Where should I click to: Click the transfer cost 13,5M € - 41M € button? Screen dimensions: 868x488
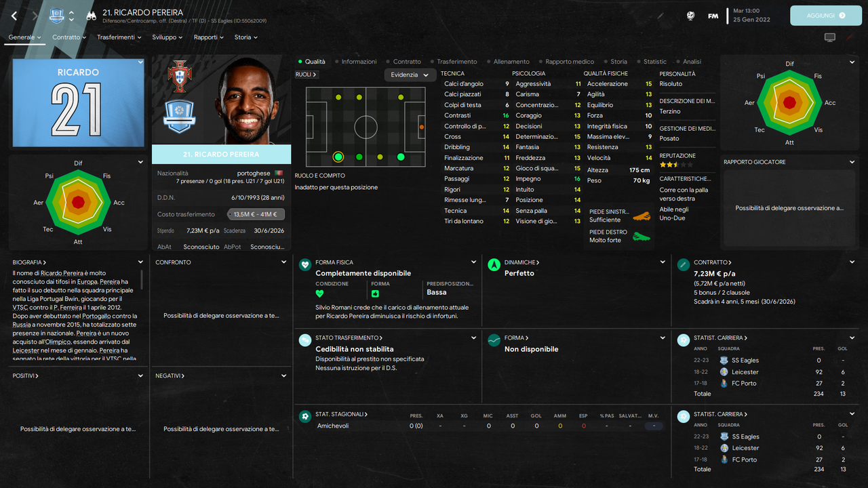tap(256, 214)
